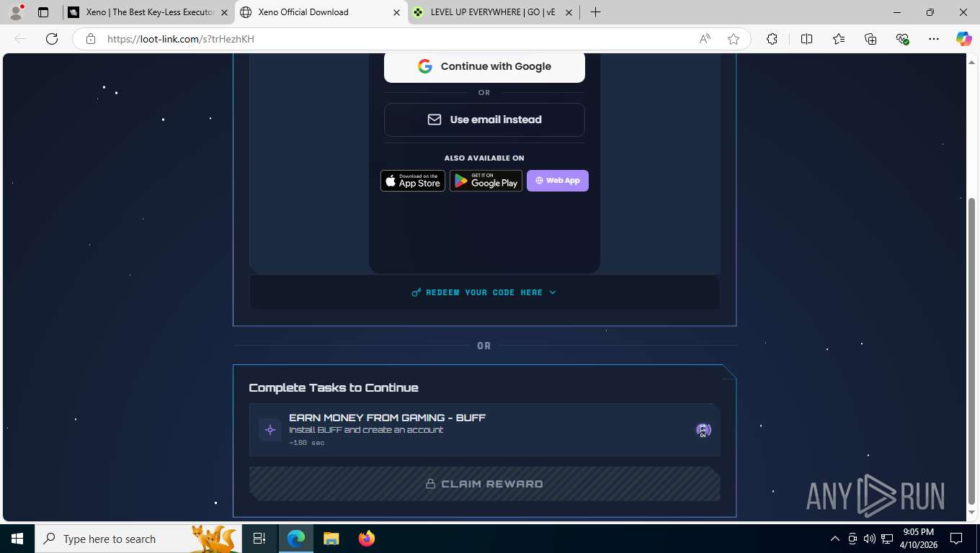Close the Xeno Best Key-Less Executor tab
The height and width of the screenshot is (553, 980).
point(224,12)
